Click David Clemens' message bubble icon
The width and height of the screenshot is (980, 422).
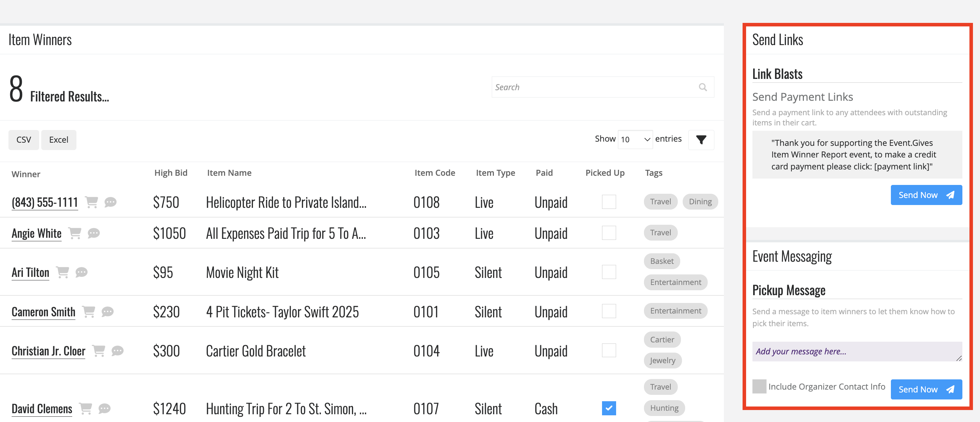[105, 409]
